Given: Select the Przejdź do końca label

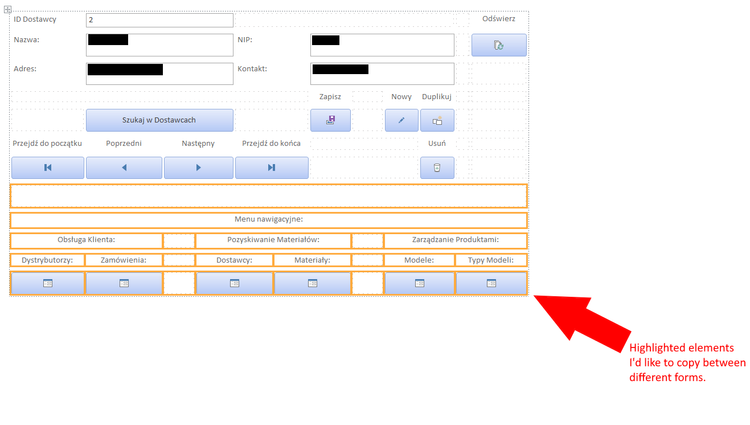Looking at the screenshot, I should [271, 143].
